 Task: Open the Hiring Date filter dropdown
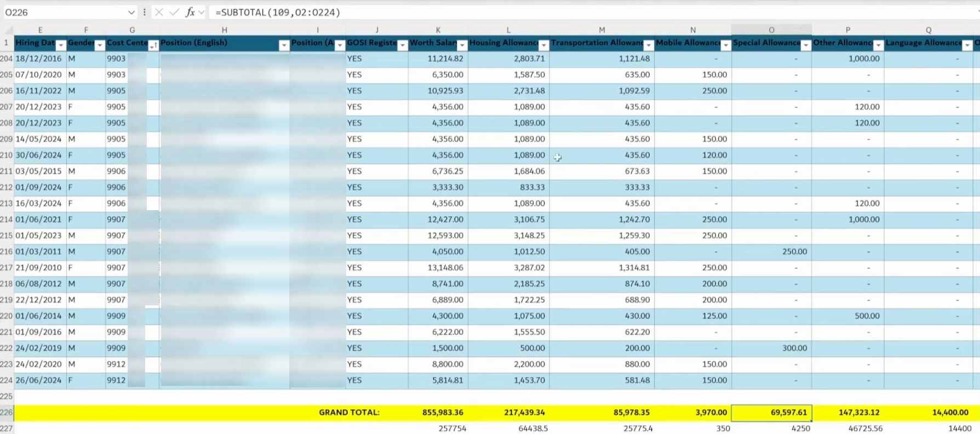point(61,45)
